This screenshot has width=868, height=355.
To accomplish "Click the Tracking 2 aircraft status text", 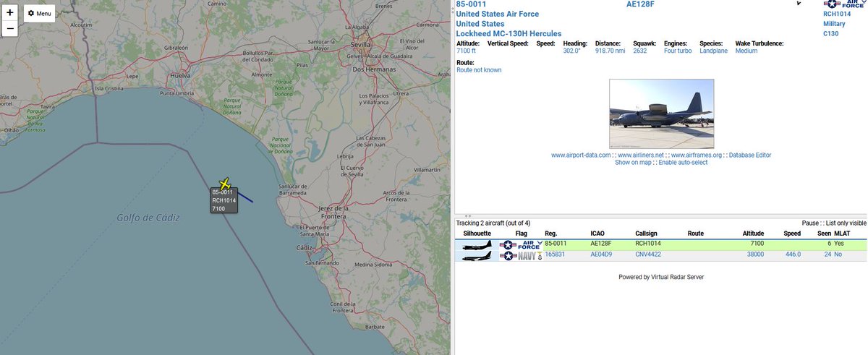I will click(x=493, y=223).
